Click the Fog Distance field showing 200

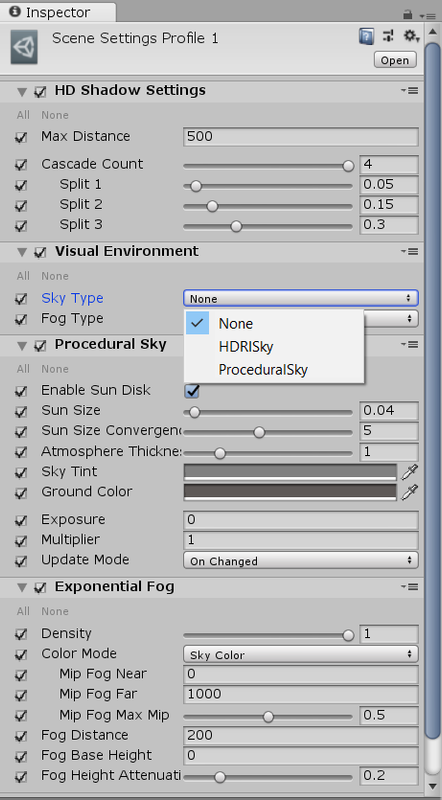click(x=301, y=735)
